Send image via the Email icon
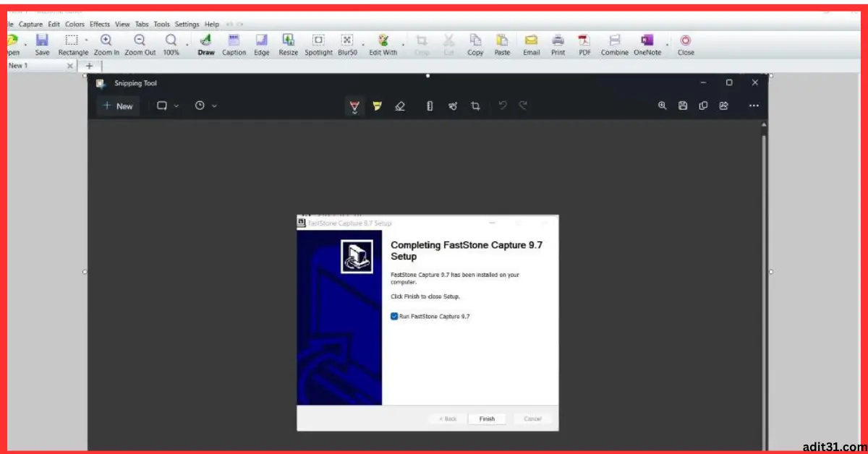Image resolution: width=868 pixels, height=454 pixels. pyautogui.click(x=532, y=40)
